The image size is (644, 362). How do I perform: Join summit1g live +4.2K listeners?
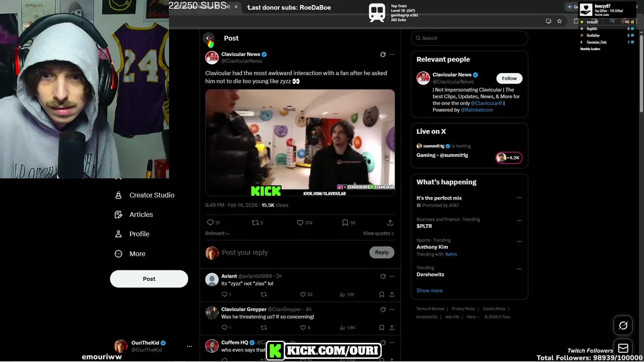tap(509, 158)
